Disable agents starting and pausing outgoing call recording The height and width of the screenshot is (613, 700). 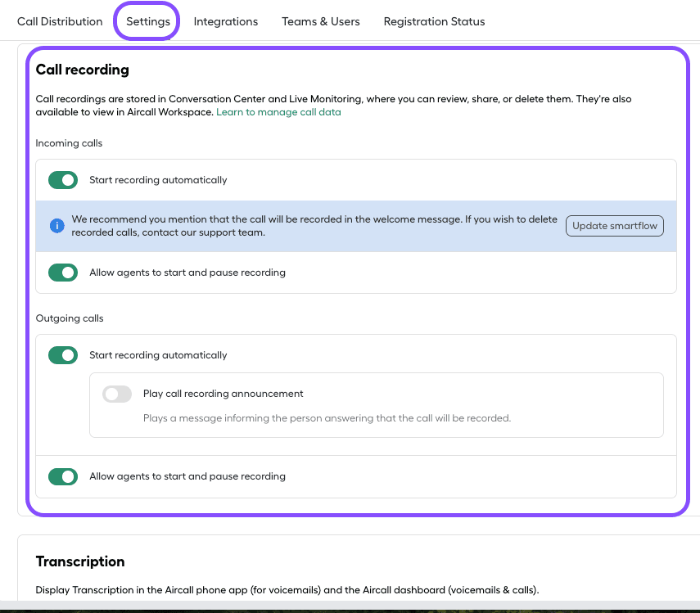point(63,476)
